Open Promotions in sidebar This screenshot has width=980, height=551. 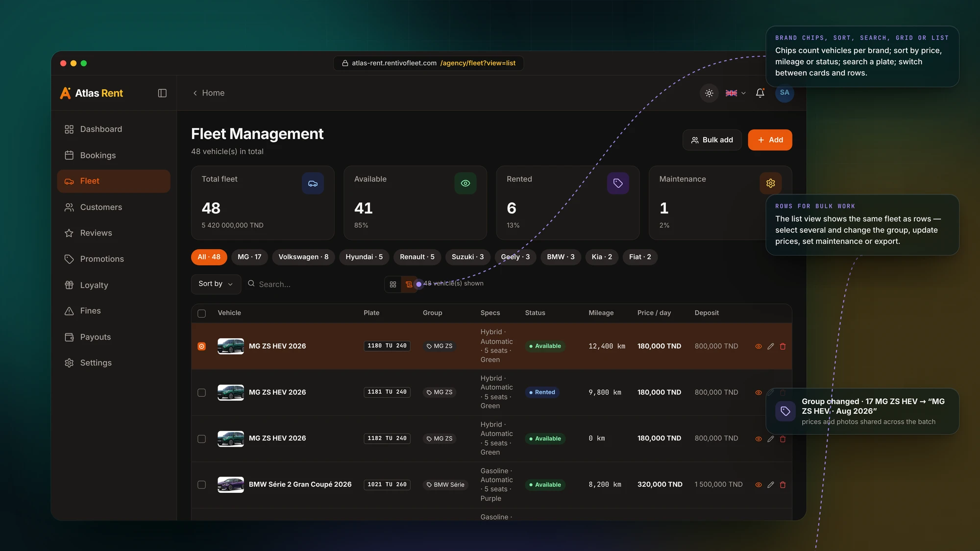(x=114, y=259)
